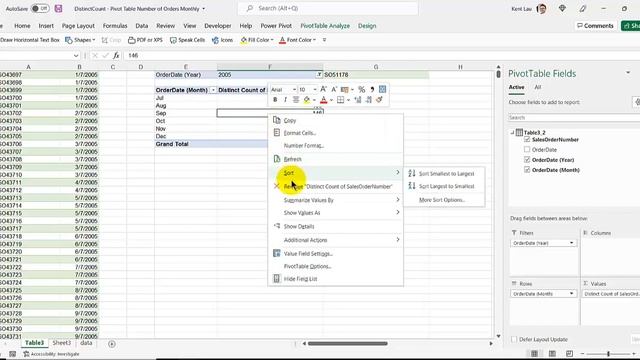The height and width of the screenshot is (360, 640).
Task: Check the OrderDate field checkbox
Action: pos(527,149)
